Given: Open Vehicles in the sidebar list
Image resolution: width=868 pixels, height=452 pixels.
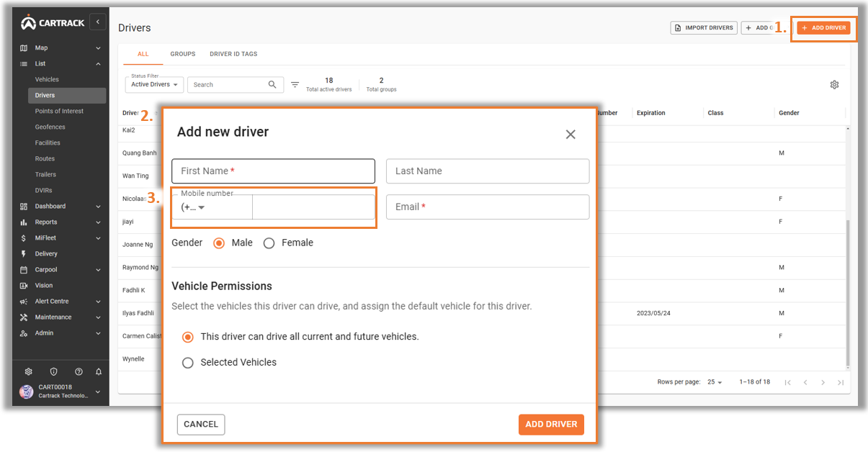Looking at the screenshot, I should [48, 80].
